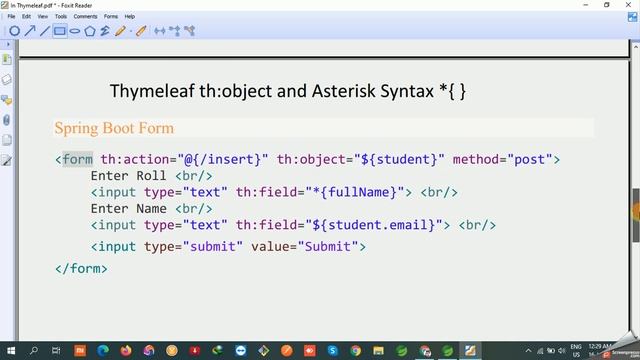Select the Cloud ellipse tool
The image size is (640, 360).
[x=75, y=31]
